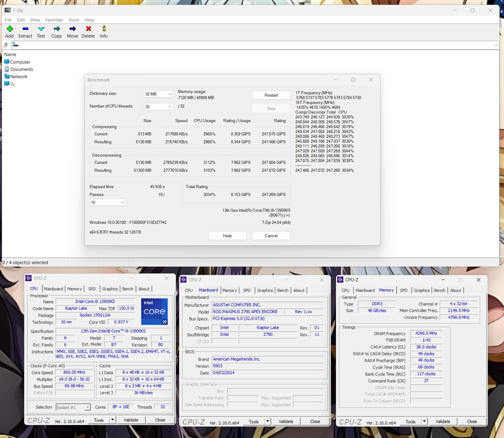This screenshot has height=438, width=504.
Task: Open the Tools arrow dropdown in the CPU-tab CPU-Z window
Action: (113, 420)
